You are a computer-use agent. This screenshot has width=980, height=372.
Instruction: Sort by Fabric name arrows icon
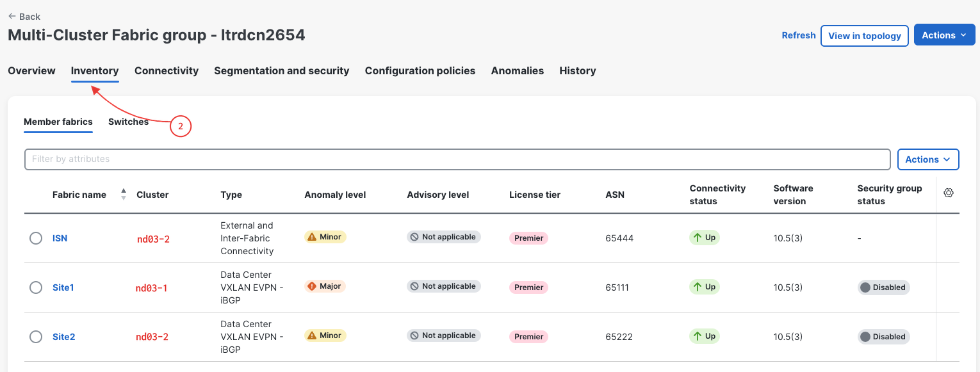(124, 195)
